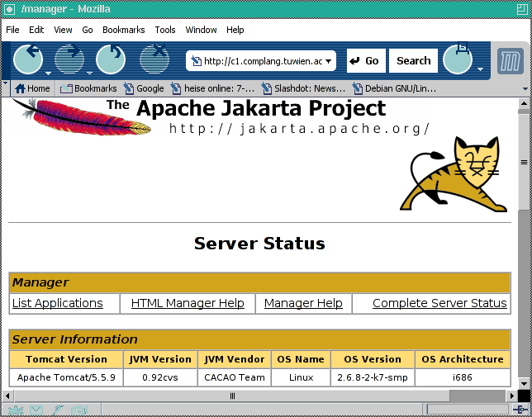
Task: Click the Stop loading button
Action: pos(154,59)
